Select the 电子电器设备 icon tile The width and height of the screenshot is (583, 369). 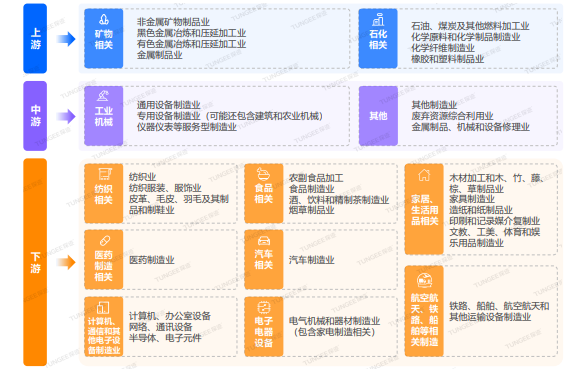264,326
